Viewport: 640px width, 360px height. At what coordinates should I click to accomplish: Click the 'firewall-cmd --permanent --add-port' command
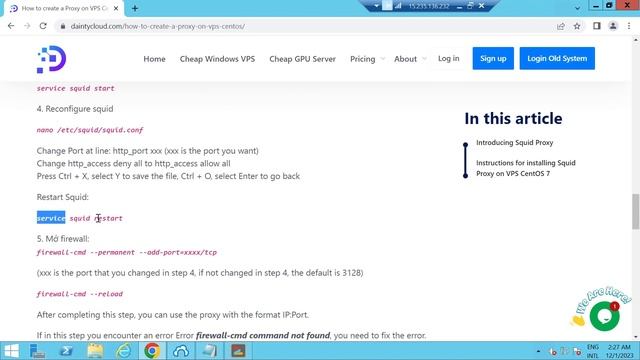[127, 252]
